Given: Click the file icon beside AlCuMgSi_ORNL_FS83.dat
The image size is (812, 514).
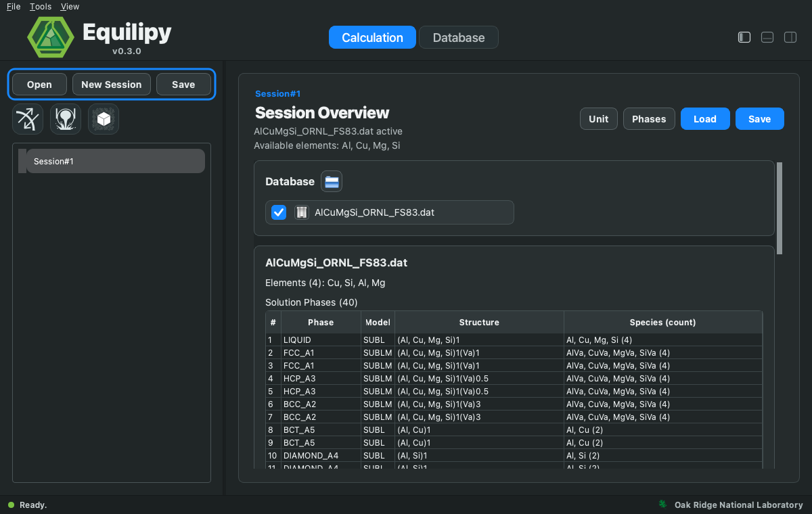Looking at the screenshot, I should [302, 212].
